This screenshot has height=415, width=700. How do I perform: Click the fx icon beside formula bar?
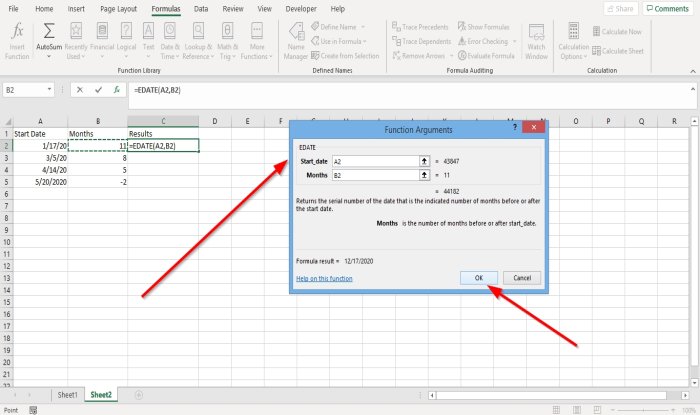click(x=117, y=90)
